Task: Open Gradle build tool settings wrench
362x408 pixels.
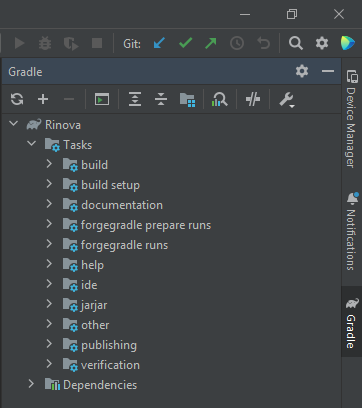Action: pyautogui.click(x=287, y=100)
